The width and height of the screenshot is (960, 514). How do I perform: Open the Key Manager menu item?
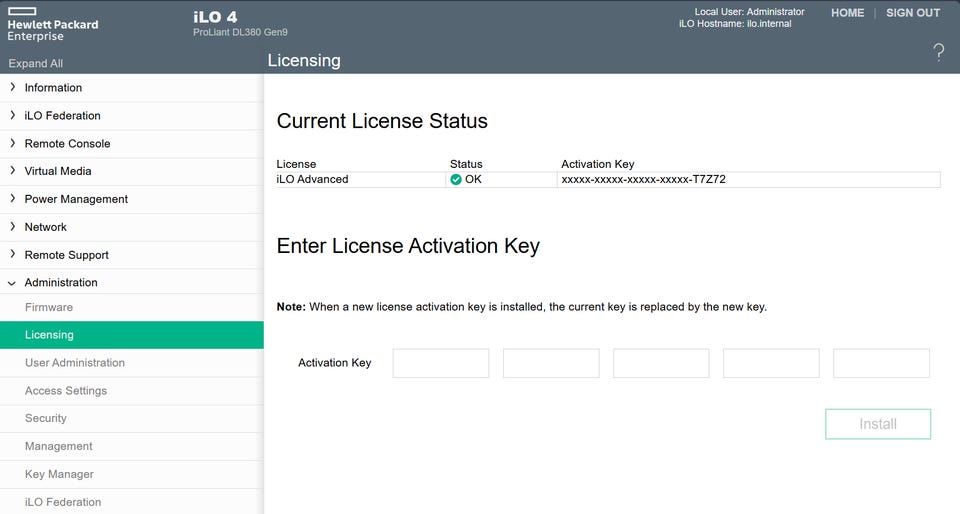pyautogui.click(x=132, y=474)
